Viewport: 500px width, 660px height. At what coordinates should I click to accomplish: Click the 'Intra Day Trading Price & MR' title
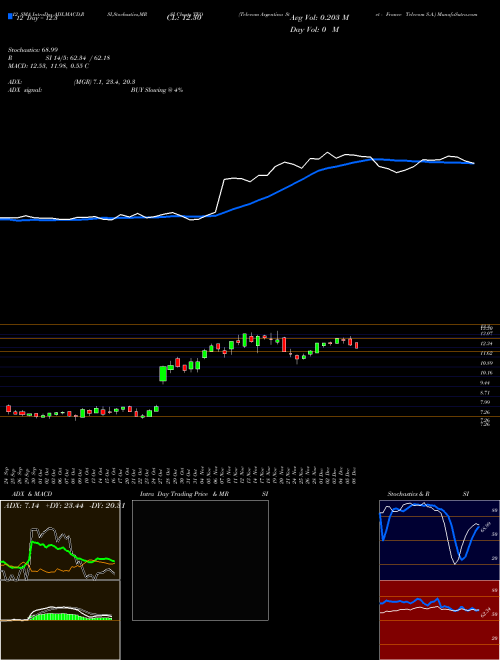(184, 494)
